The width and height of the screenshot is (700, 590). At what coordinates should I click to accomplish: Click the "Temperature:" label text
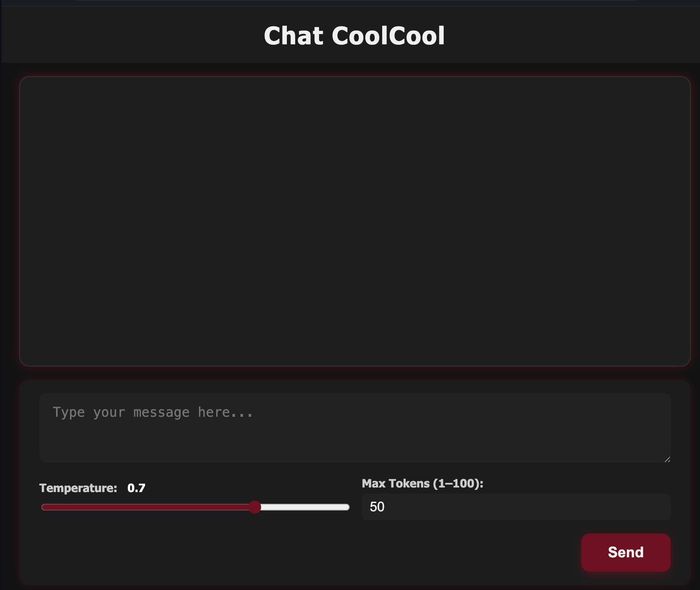pyautogui.click(x=78, y=488)
